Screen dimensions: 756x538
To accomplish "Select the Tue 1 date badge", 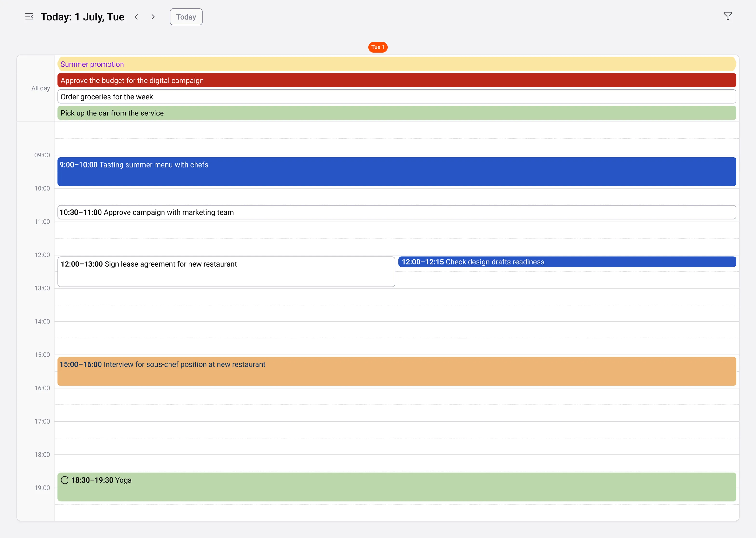I will 378,47.
